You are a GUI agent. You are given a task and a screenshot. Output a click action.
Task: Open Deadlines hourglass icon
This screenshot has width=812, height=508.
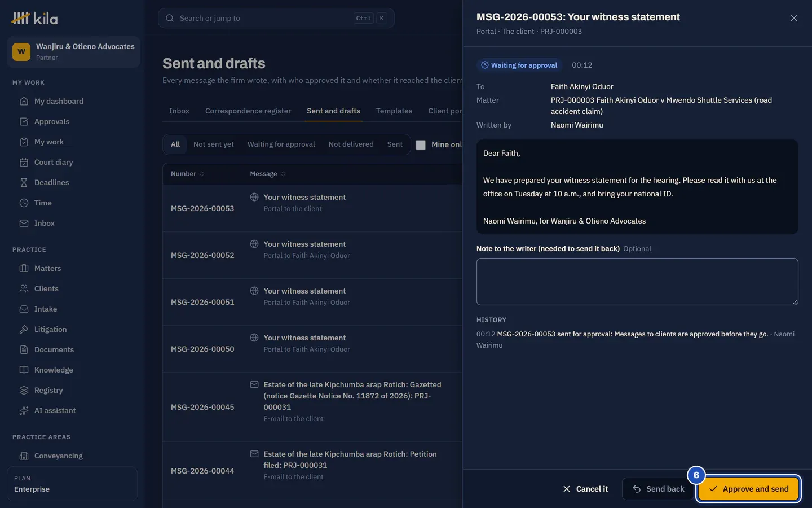(x=24, y=182)
